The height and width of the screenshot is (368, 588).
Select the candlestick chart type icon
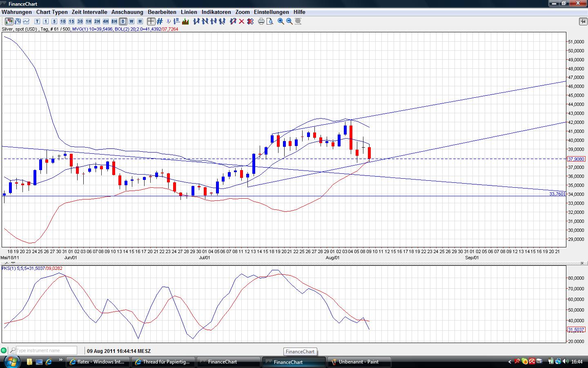click(x=9, y=21)
